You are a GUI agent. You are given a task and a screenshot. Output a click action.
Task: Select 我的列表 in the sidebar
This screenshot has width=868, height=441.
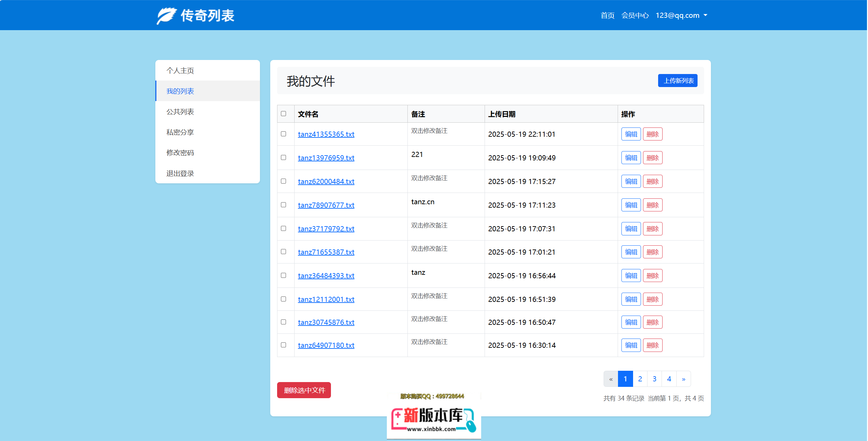coord(207,91)
